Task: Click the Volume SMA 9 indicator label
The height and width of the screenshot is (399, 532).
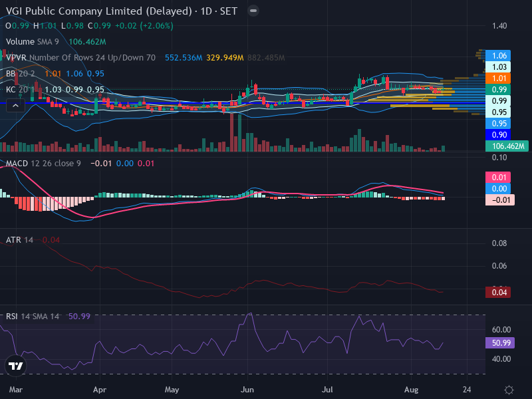Action: point(32,42)
